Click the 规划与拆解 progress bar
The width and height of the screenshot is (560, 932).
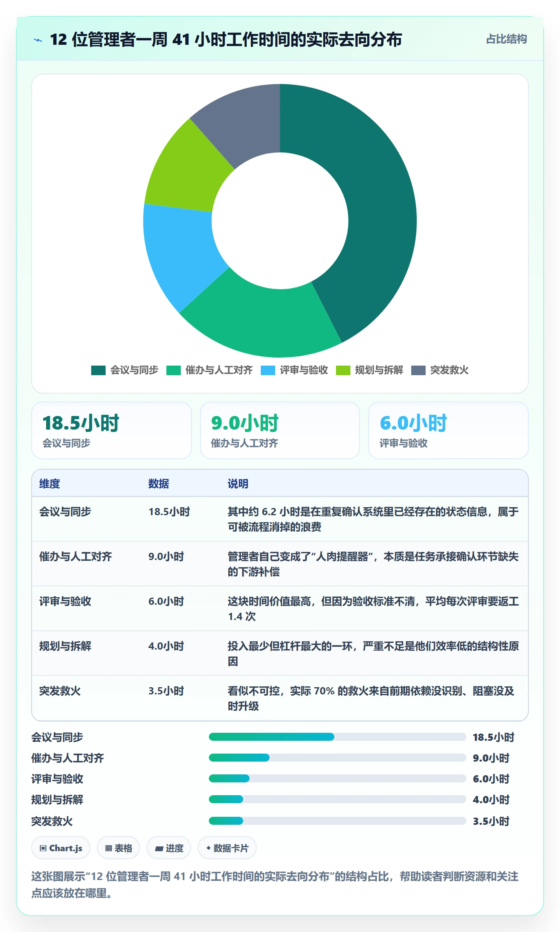338,799
